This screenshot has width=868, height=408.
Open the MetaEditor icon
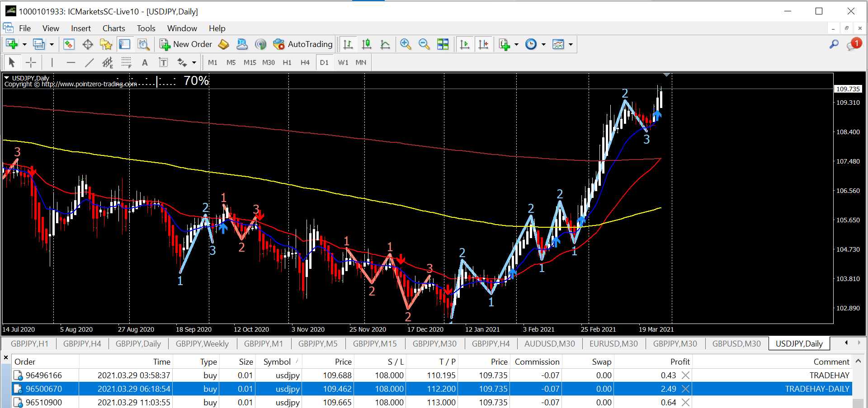pos(223,44)
